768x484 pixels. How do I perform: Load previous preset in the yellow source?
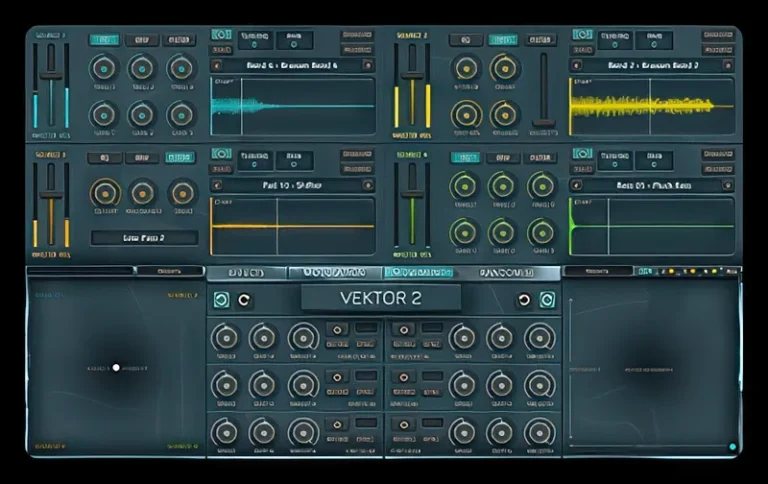click(577, 65)
